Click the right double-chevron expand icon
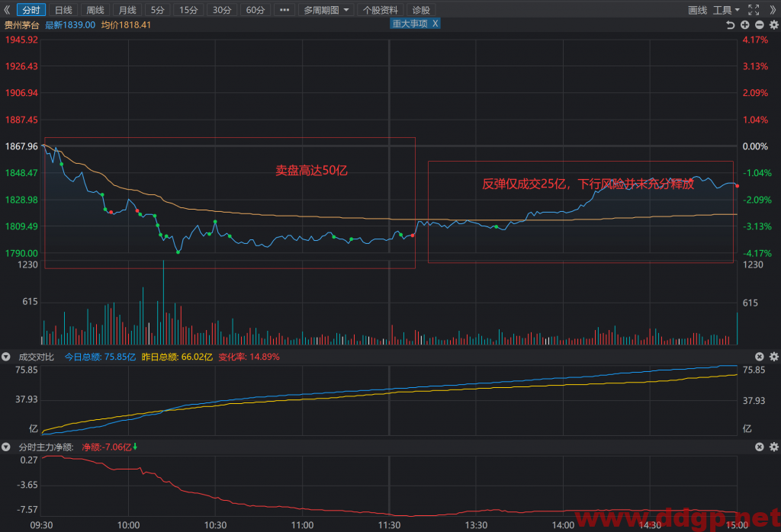 coord(773,10)
